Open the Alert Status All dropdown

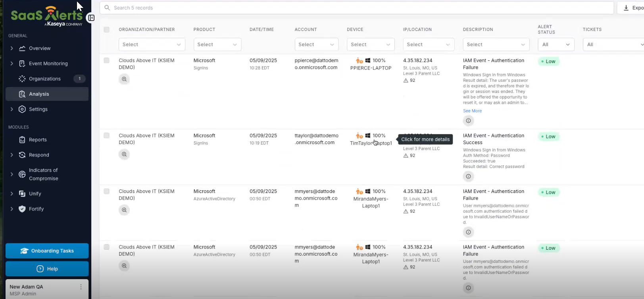pos(556,44)
